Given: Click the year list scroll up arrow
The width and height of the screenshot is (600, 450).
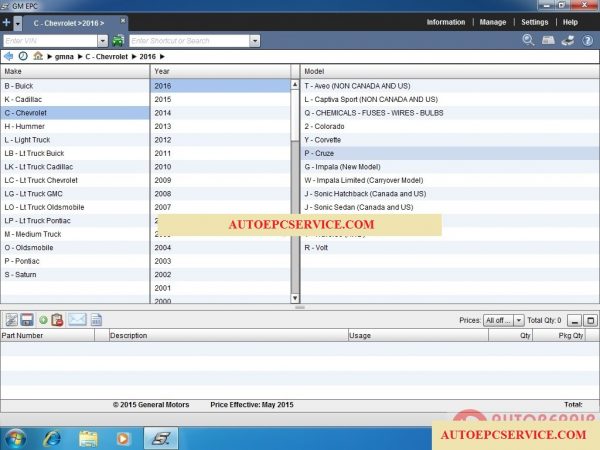Looking at the screenshot, I should pyautogui.click(x=295, y=85).
